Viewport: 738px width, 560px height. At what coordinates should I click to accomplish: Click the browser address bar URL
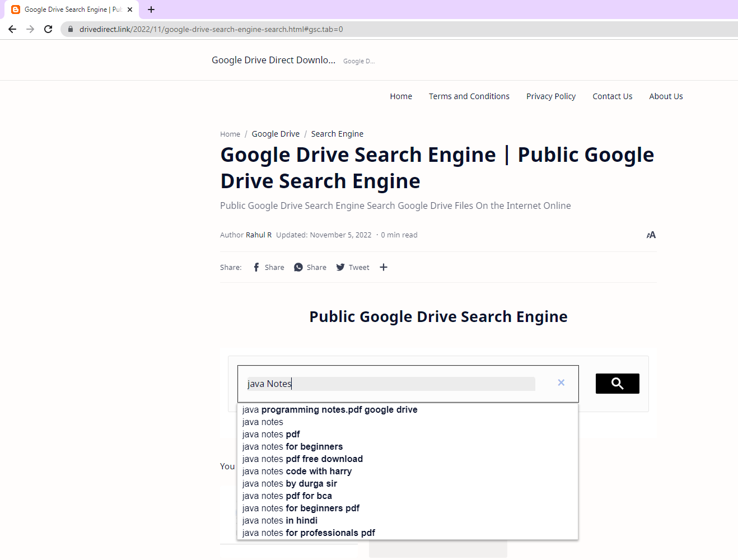coord(211,29)
